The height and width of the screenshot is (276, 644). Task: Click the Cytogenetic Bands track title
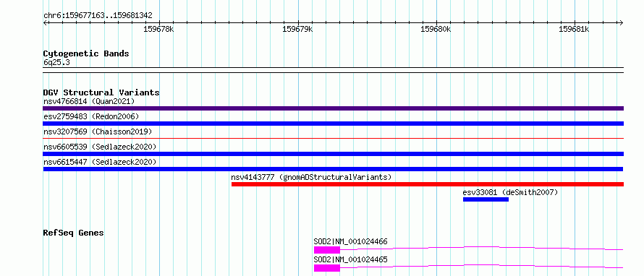[86, 53]
